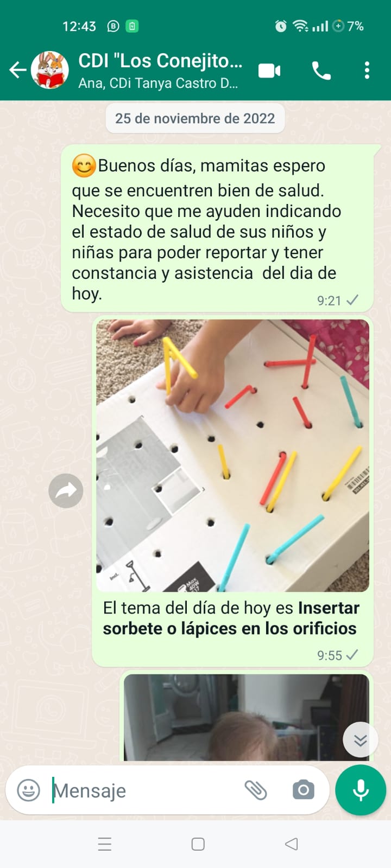Go home with the square navigation button
The height and width of the screenshot is (868, 391).
coord(198,844)
